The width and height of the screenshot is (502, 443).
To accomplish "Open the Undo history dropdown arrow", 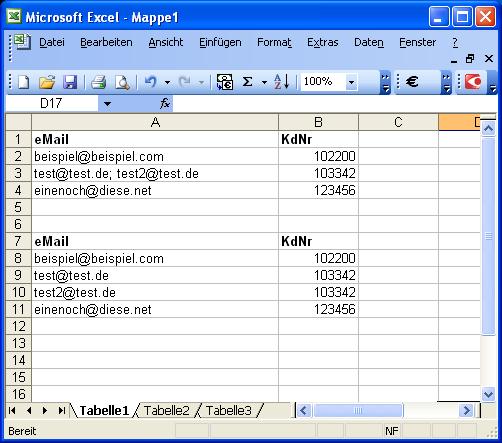I will [x=167, y=82].
